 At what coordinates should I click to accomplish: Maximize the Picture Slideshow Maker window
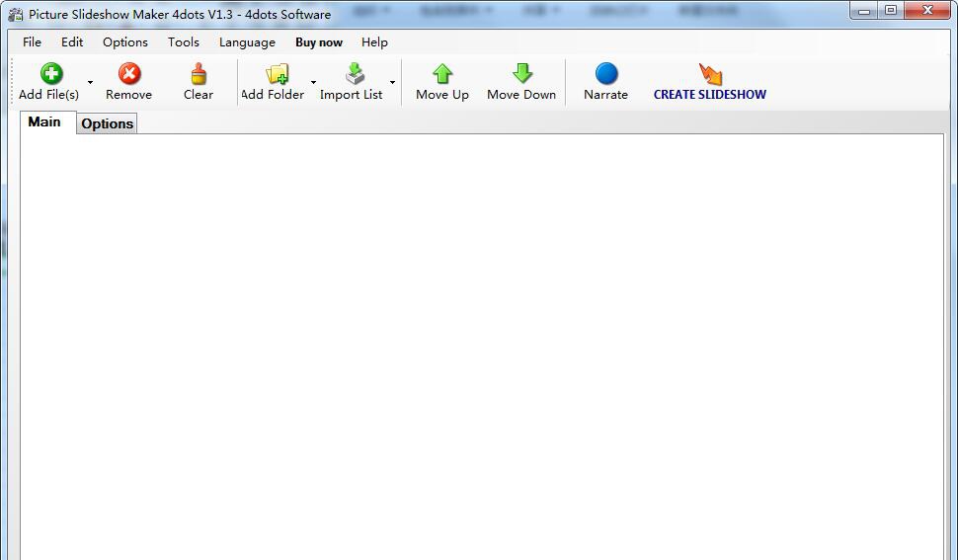tap(891, 11)
